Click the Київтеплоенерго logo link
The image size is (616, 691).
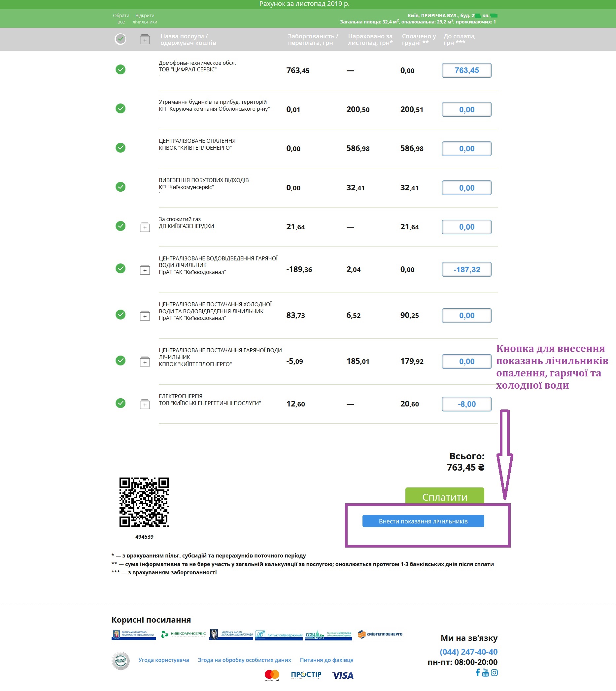pyautogui.click(x=380, y=634)
